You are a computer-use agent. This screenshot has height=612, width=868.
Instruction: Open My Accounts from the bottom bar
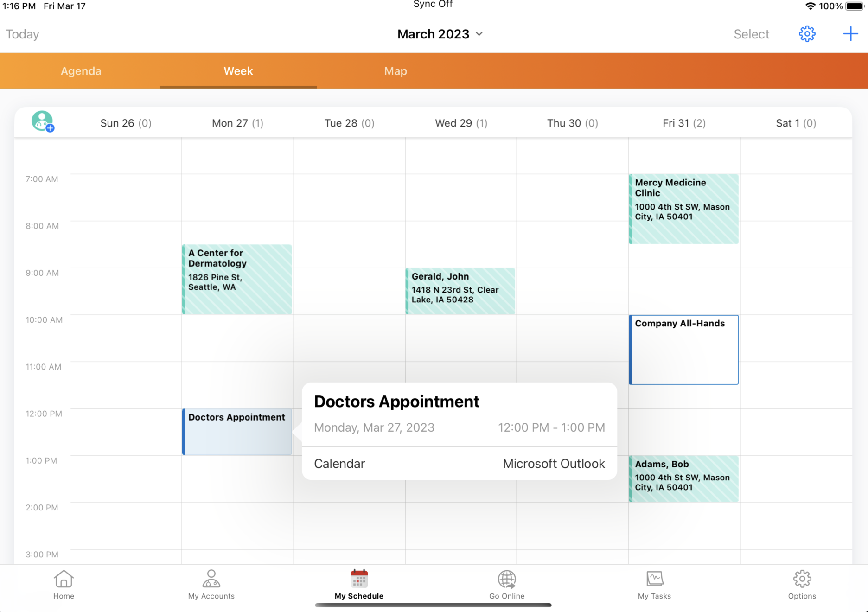click(211, 585)
